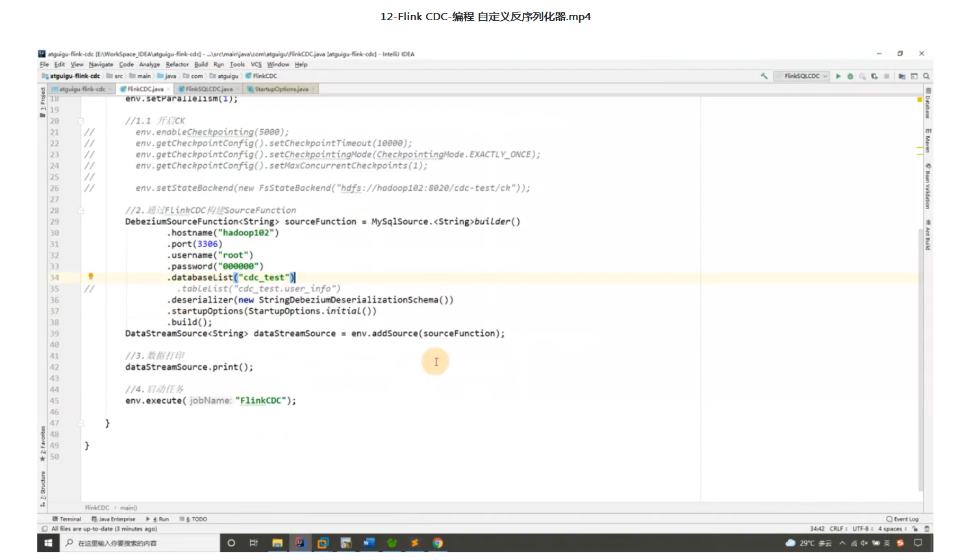
Task: Open the Terminal tool window
Action: [66, 519]
